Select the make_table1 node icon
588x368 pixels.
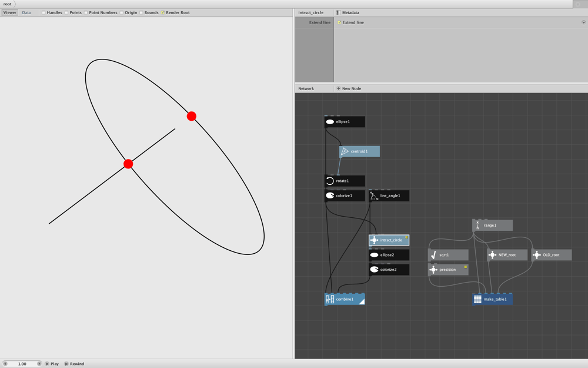(x=477, y=299)
